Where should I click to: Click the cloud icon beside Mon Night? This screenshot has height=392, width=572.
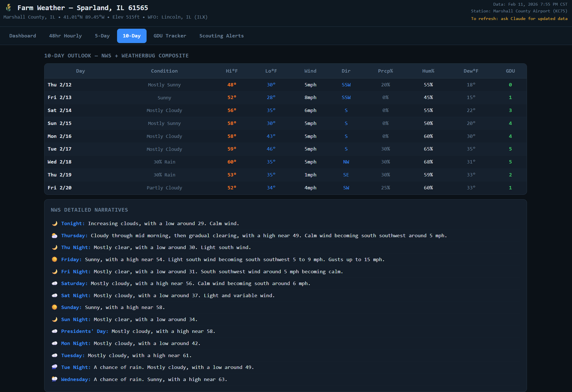coord(54,343)
